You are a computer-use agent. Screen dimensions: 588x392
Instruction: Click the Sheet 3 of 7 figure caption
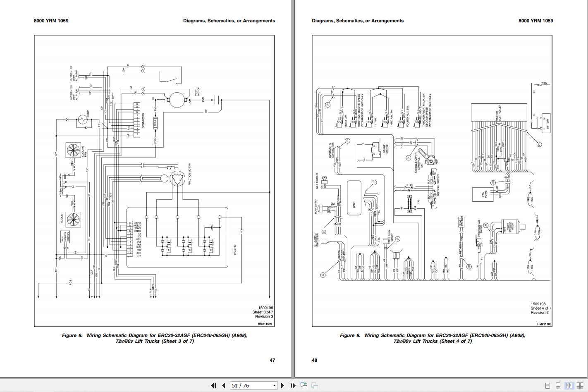tap(155, 338)
